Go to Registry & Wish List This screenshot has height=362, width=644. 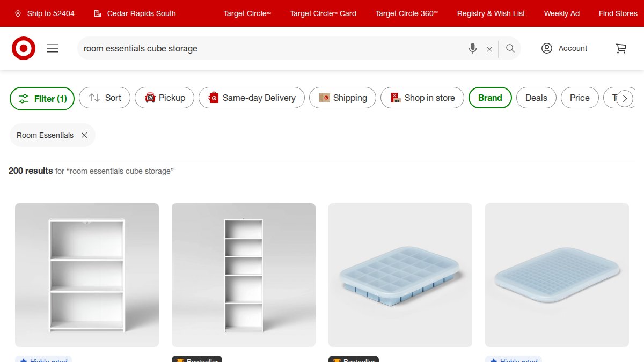491,13
